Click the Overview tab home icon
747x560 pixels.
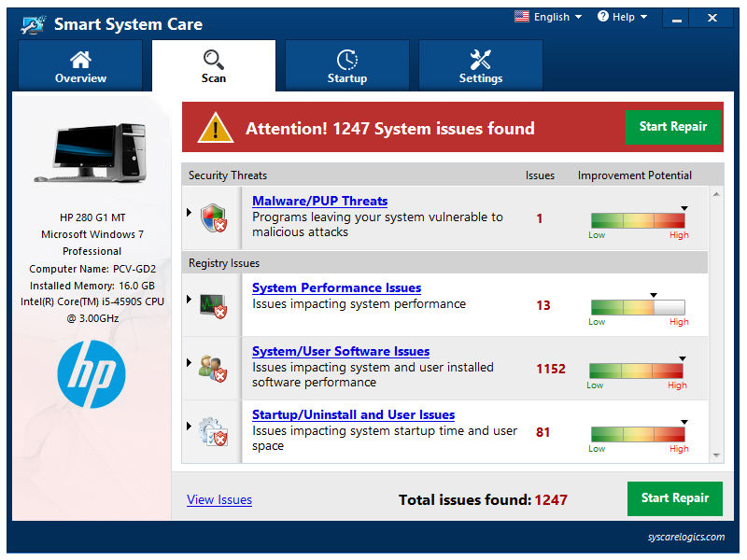[80, 60]
